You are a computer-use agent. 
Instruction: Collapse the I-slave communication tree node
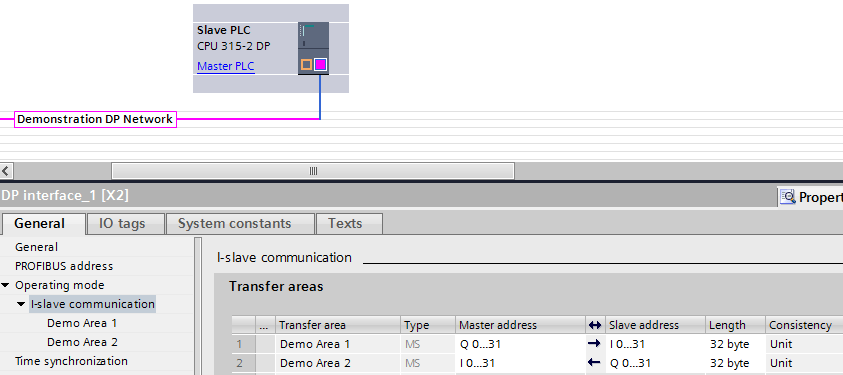pyautogui.click(x=21, y=304)
